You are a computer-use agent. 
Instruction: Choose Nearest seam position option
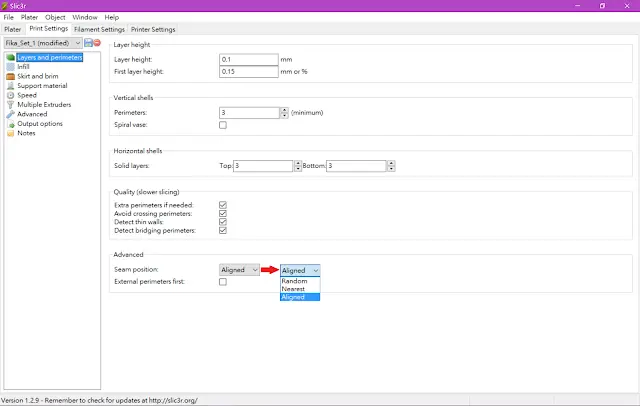pos(300,289)
